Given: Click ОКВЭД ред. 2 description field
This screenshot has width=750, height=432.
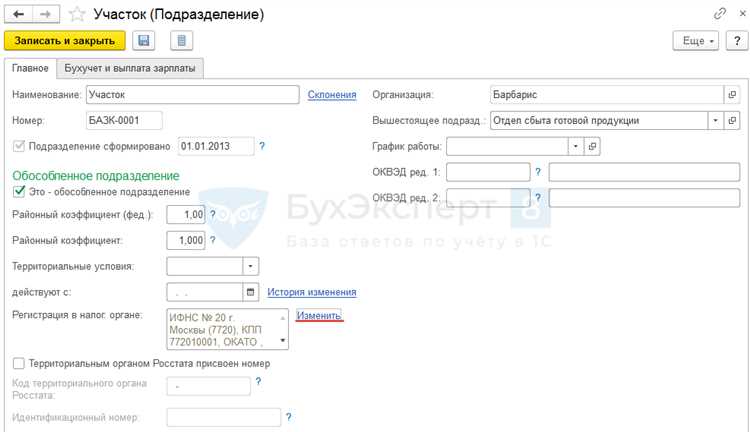Looking at the screenshot, I should (644, 198).
